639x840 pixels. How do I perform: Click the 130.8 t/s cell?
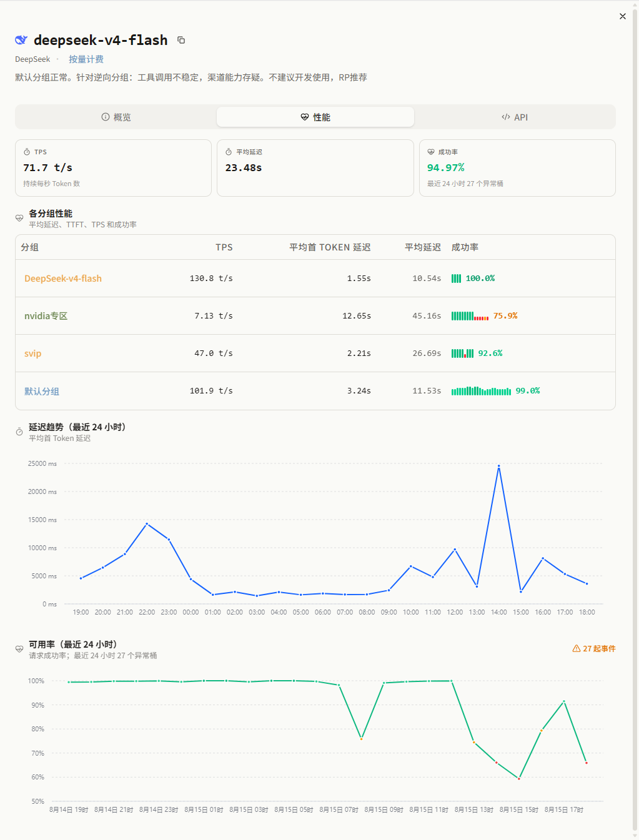click(211, 279)
